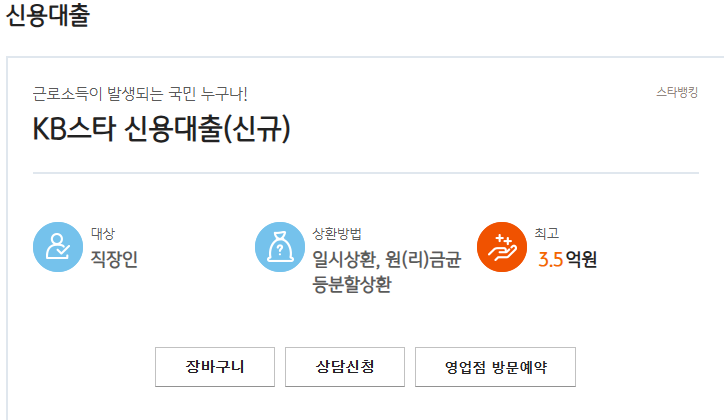The height and width of the screenshot is (420, 724).
Task: Click the 대상 label
Action: pyautogui.click(x=103, y=234)
